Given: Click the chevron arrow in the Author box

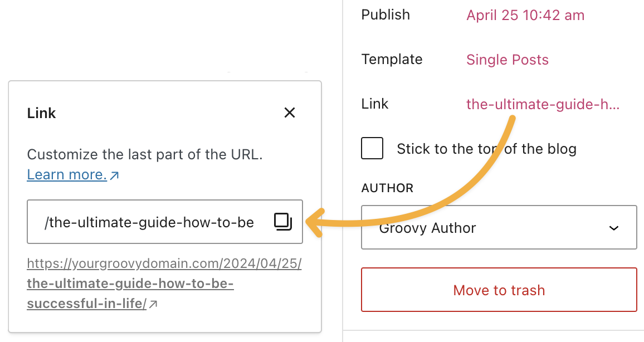Looking at the screenshot, I should pyautogui.click(x=614, y=228).
